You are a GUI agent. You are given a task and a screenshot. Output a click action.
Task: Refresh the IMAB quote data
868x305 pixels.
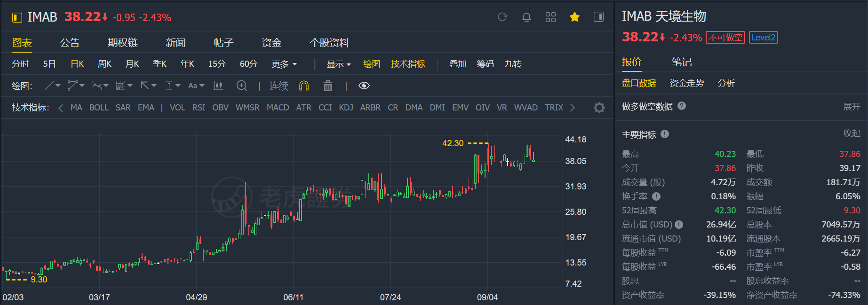[502, 17]
